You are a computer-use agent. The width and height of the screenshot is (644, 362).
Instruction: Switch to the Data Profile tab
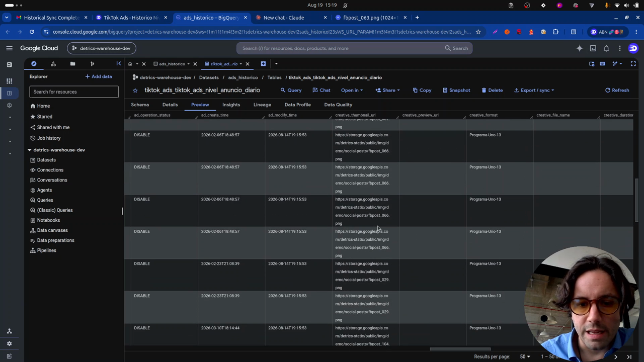click(x=297, y=105)
